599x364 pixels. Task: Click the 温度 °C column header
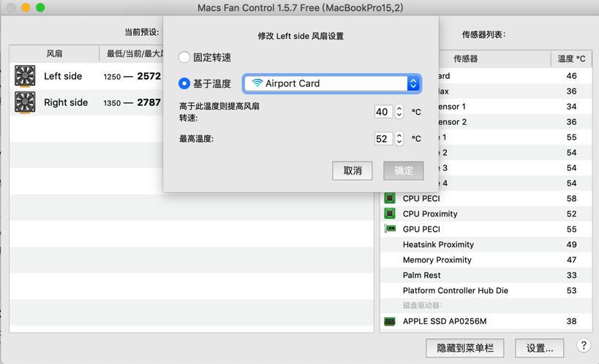pyautogui.click(x=571, y=58)
